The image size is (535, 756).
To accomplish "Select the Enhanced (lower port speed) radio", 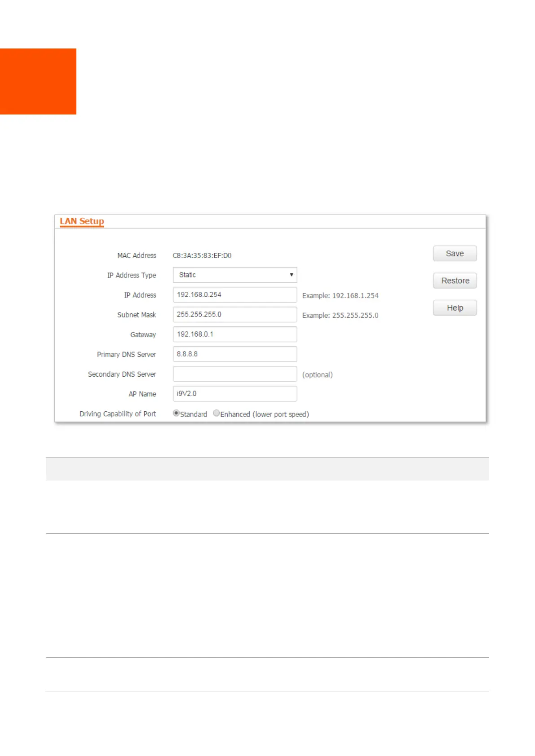I will pyautogui.click(x=216, y=413).
